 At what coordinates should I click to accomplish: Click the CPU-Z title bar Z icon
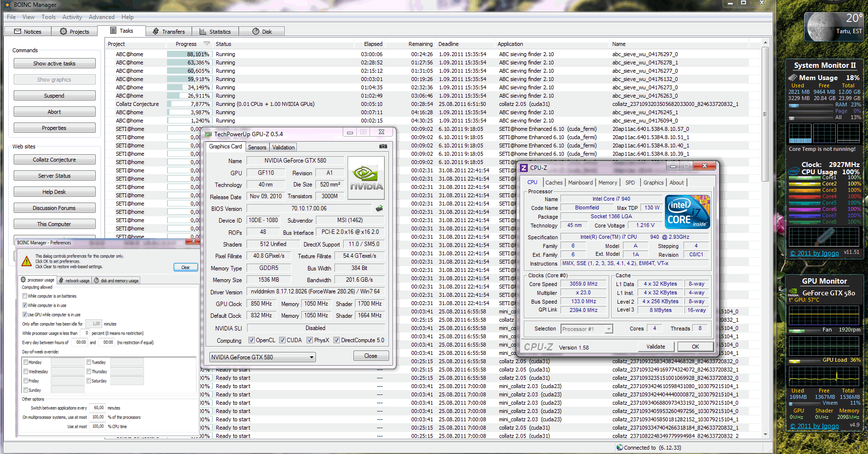coord(524,168)
